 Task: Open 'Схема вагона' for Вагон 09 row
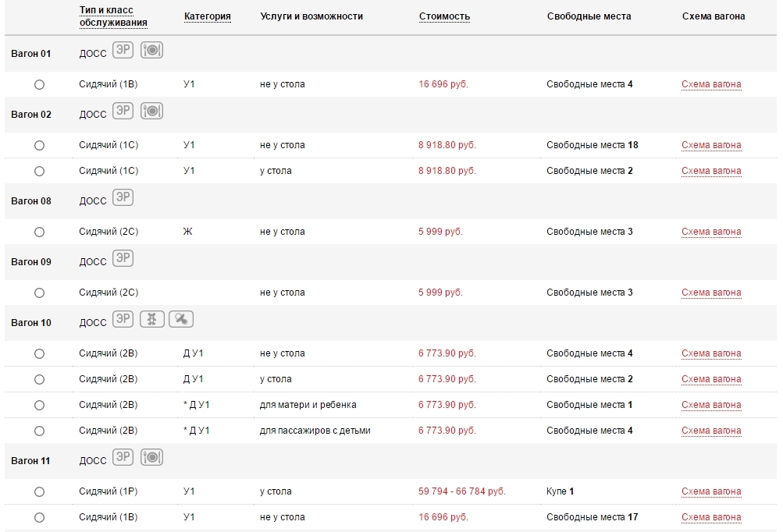point(710,293)
